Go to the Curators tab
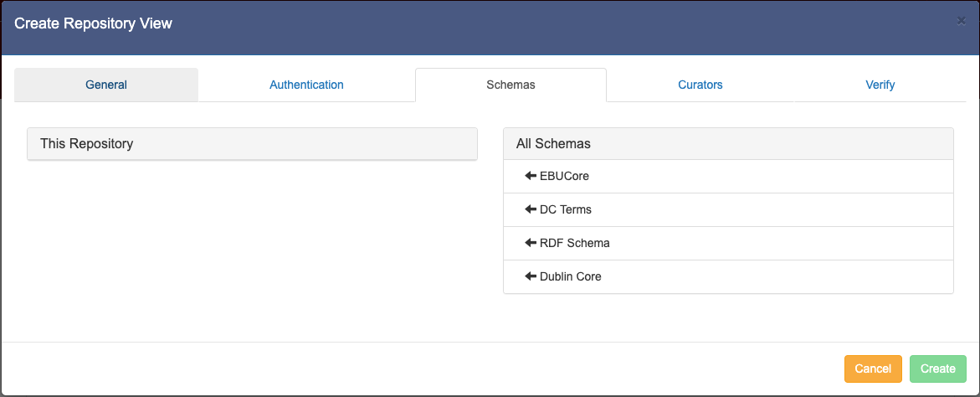Viewport: 980px width, 397px height. [700, 85]
